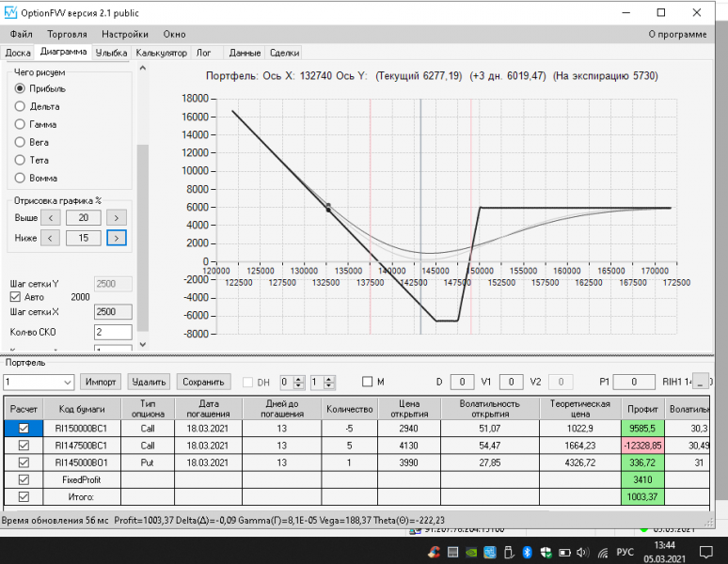Select the Тета radio button
Image resolution: width=728 pixels, height=564 pixels.
click(x=20, y=160)
